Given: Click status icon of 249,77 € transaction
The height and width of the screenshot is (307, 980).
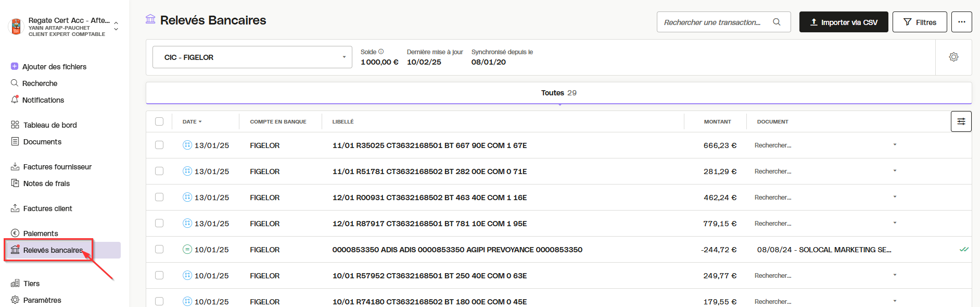Looking at the screenshot, I should [x=187, y=275].
